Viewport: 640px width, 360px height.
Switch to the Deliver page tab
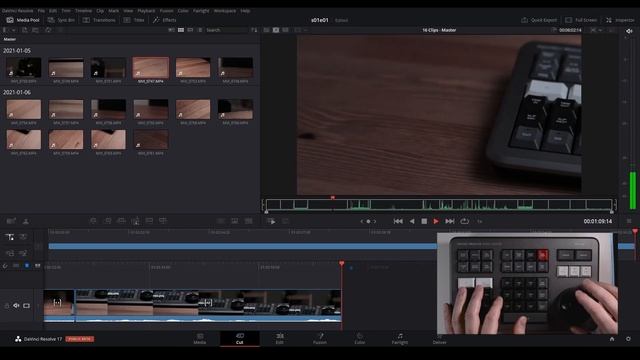pos(439,338)
